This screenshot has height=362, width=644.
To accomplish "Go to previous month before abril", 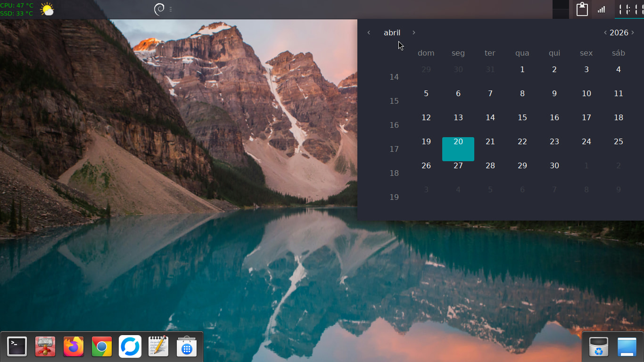I will pyautogui.click(x=369, y=33).
